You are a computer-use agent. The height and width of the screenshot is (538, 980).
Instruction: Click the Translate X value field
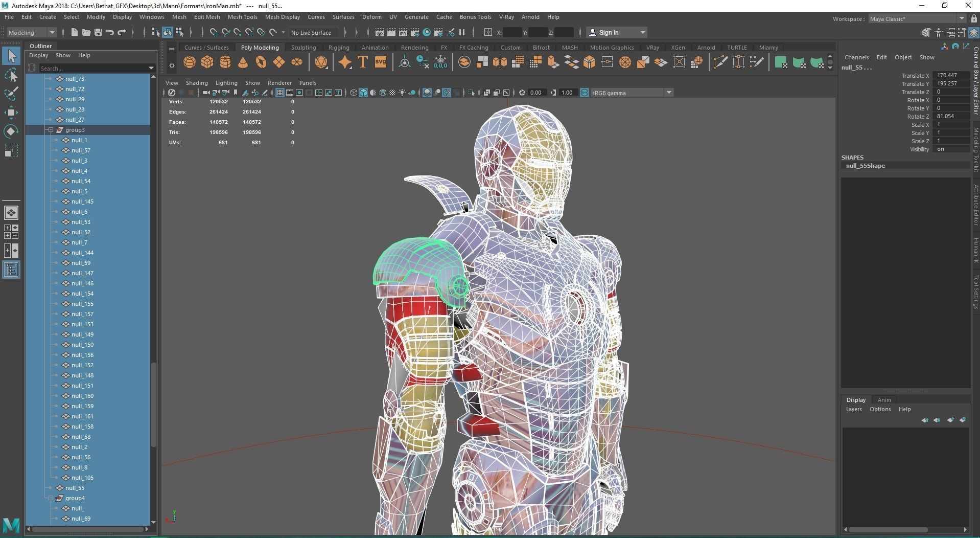click(x=950, y=75)
